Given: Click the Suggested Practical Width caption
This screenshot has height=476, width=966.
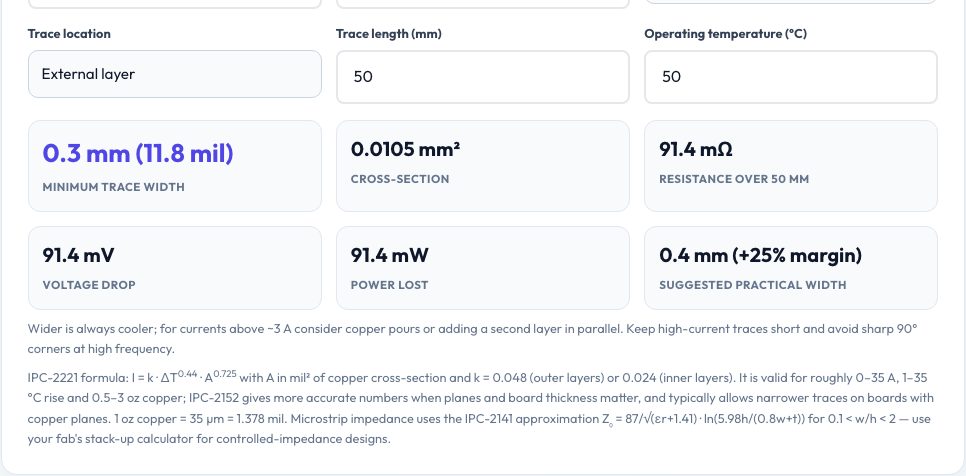Looking at the screenshot, I should point(753,285).
